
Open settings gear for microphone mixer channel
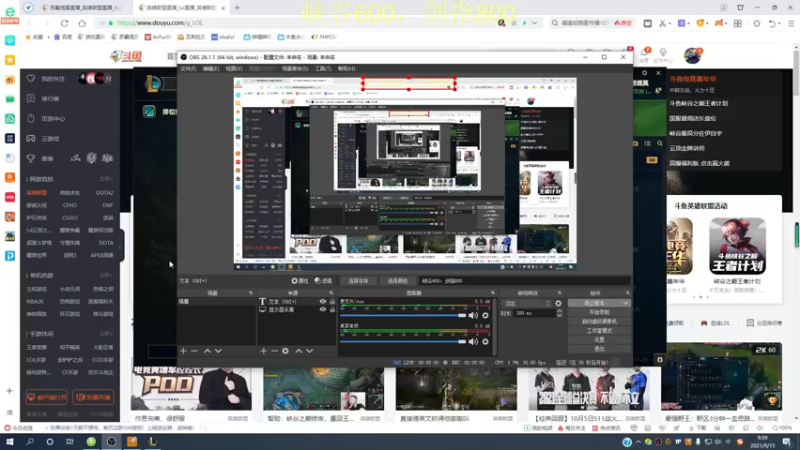click(x=485, y=315)
